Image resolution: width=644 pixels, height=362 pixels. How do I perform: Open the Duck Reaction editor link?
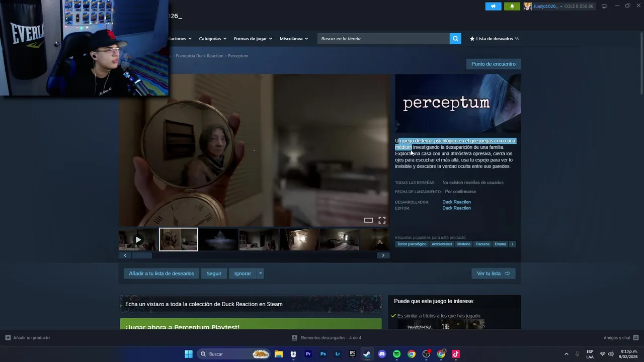pyautogui.click(x=456, y=208)
